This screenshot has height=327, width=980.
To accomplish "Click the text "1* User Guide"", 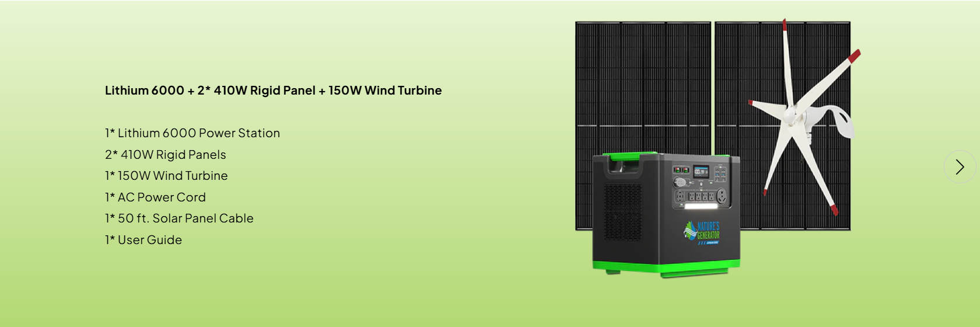I will point(143,240).
